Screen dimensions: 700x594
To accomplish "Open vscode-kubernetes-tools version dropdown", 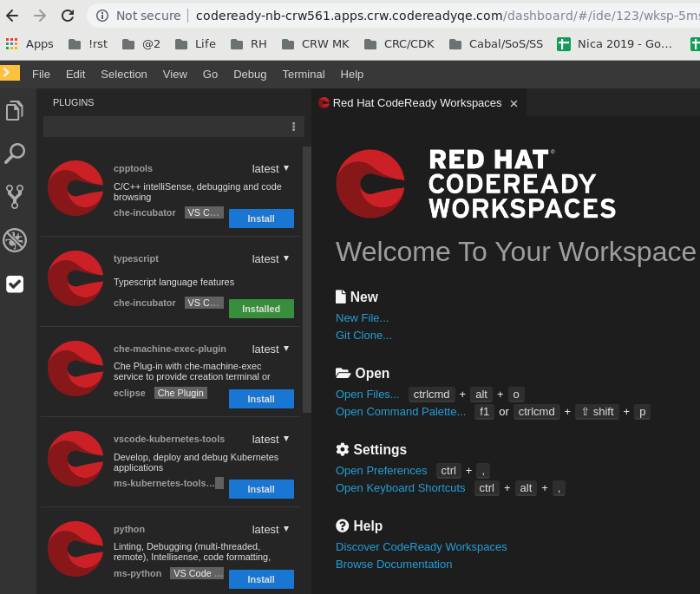I will click(271, 439).
